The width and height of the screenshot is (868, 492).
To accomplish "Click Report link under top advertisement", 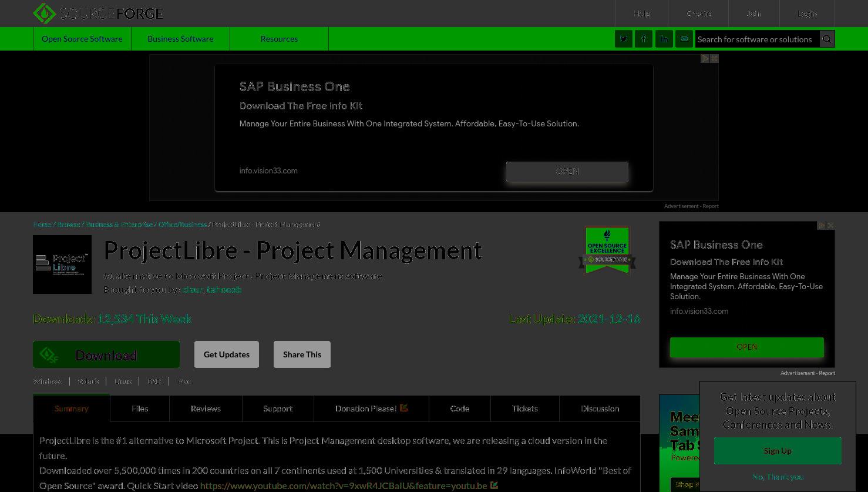I will coord(711,206).
